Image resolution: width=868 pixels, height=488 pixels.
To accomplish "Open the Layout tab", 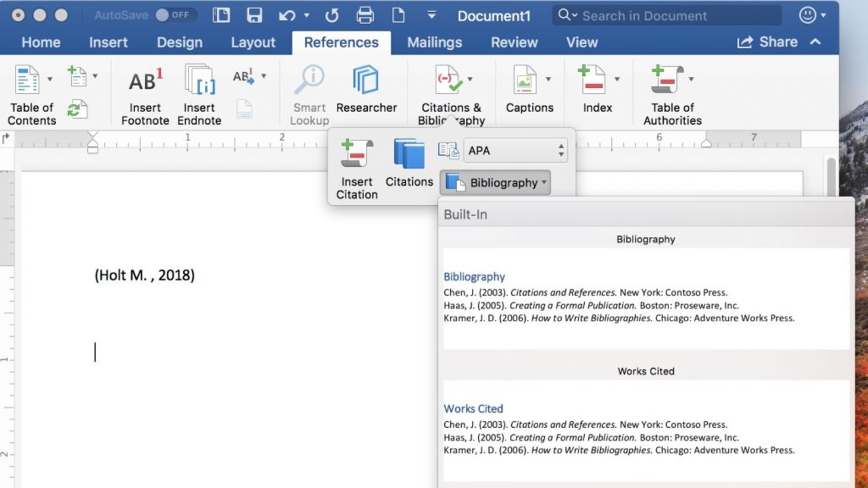I will pos(253,42).
